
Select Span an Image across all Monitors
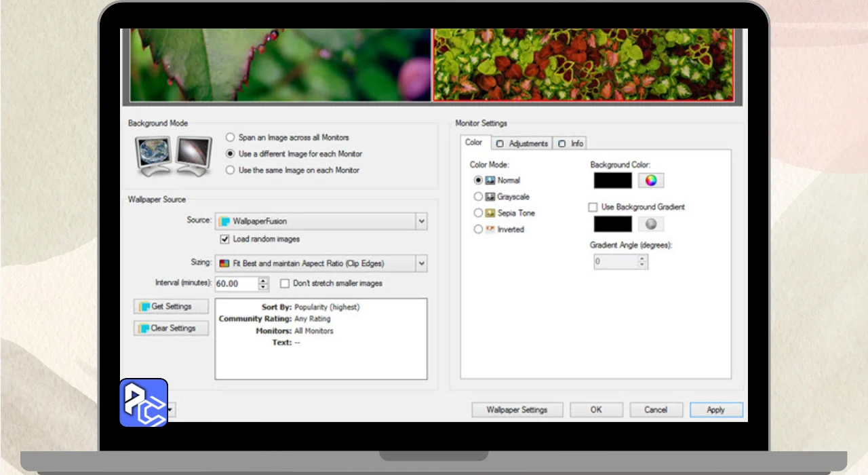coord(231,138)
